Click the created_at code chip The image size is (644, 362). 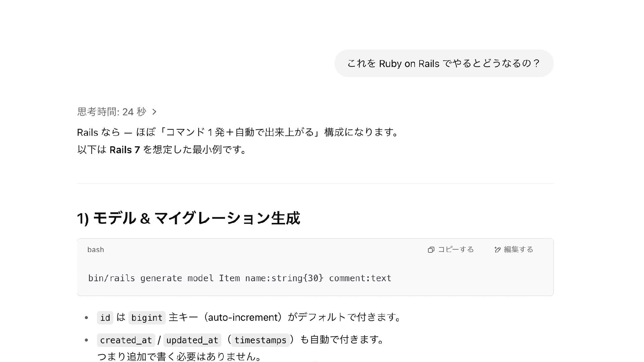(x=126, y=340)
